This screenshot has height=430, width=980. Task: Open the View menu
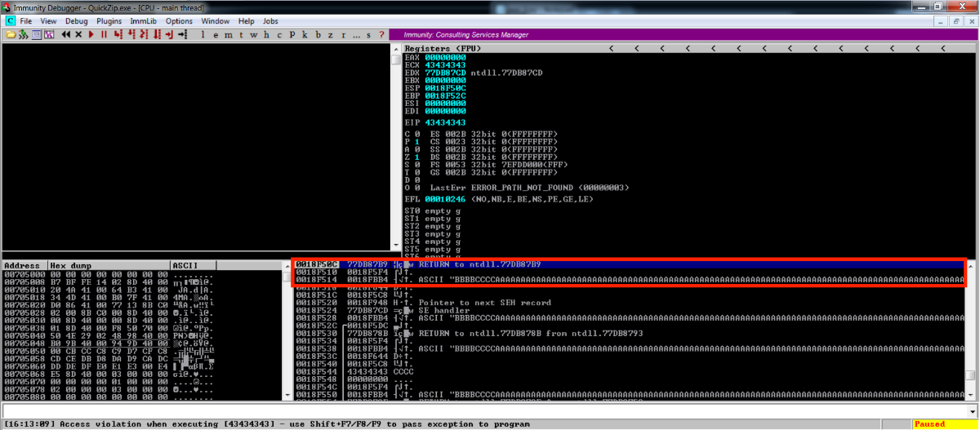(x=48, y=20)
